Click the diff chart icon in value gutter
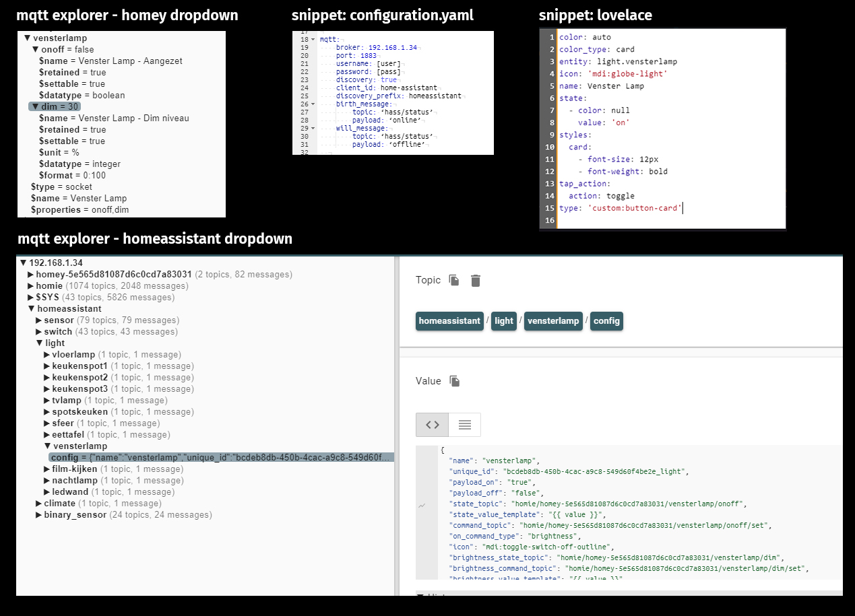The width and height of the screenshot is (855, 616). tap(422, 506)
